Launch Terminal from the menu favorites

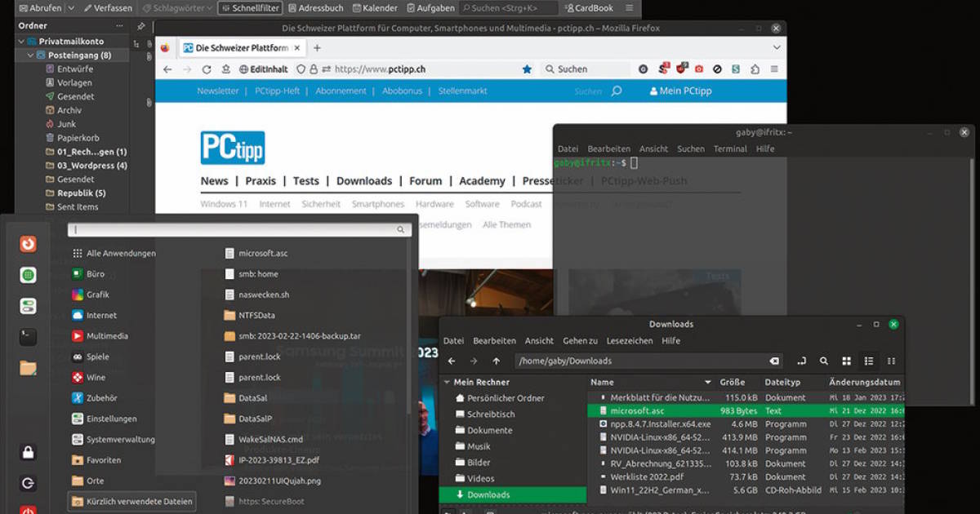(28, 336)
